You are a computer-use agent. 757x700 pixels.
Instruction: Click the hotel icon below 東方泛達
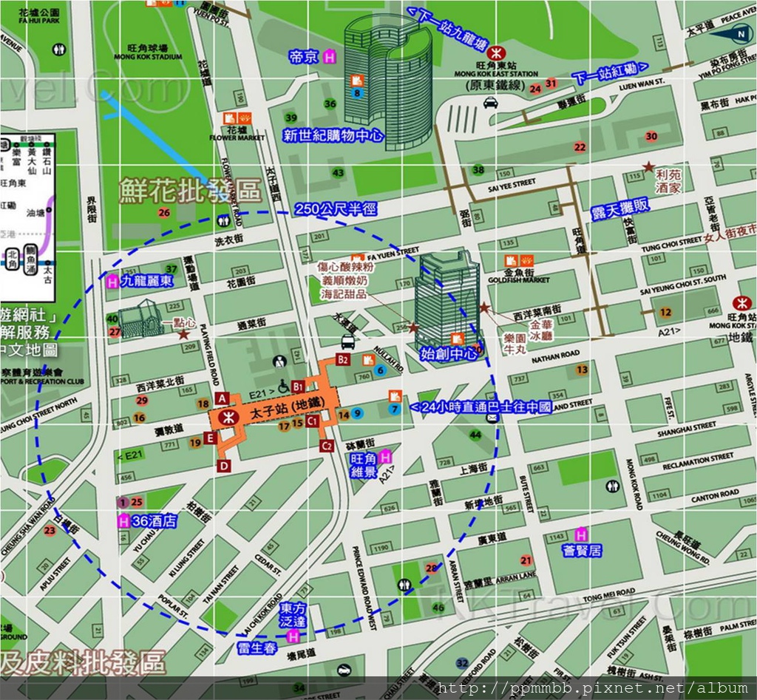(x=293, y=637)
